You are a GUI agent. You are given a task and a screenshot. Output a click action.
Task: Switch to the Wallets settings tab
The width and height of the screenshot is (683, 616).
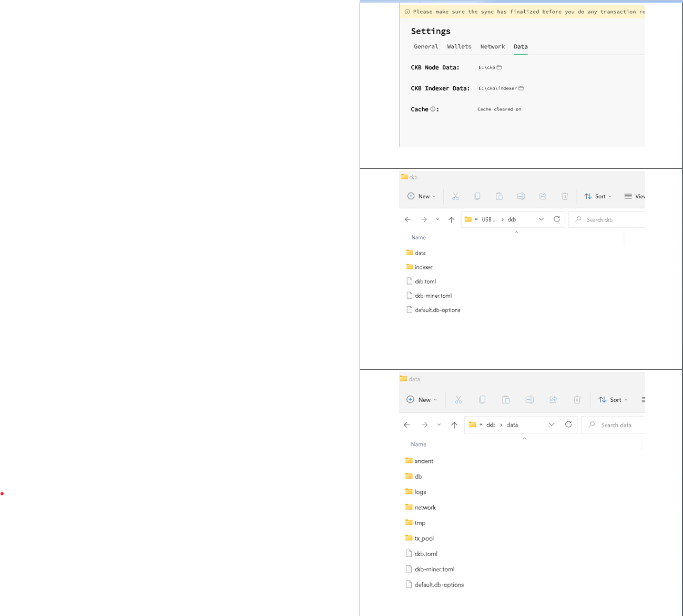click(459, 47)
